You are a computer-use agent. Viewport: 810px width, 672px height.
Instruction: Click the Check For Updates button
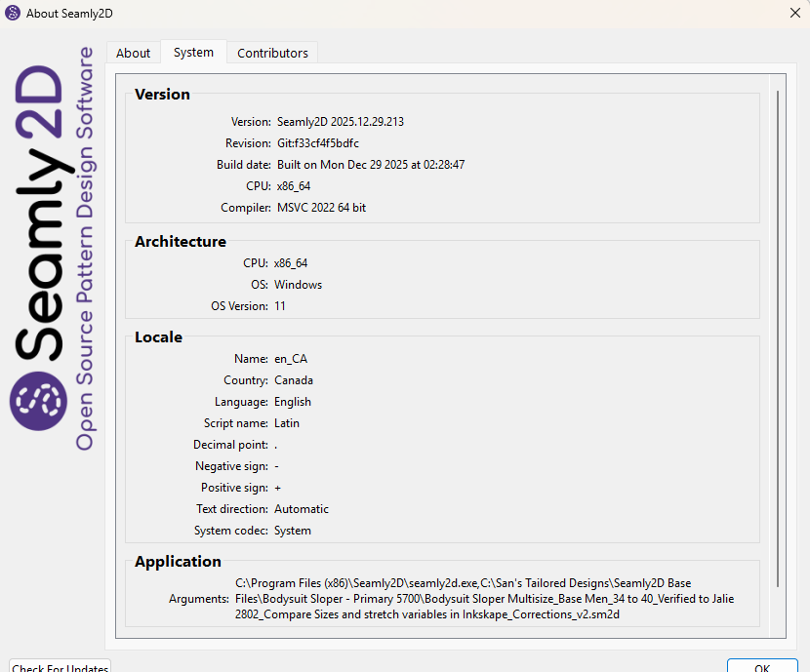tap(61, 667)
